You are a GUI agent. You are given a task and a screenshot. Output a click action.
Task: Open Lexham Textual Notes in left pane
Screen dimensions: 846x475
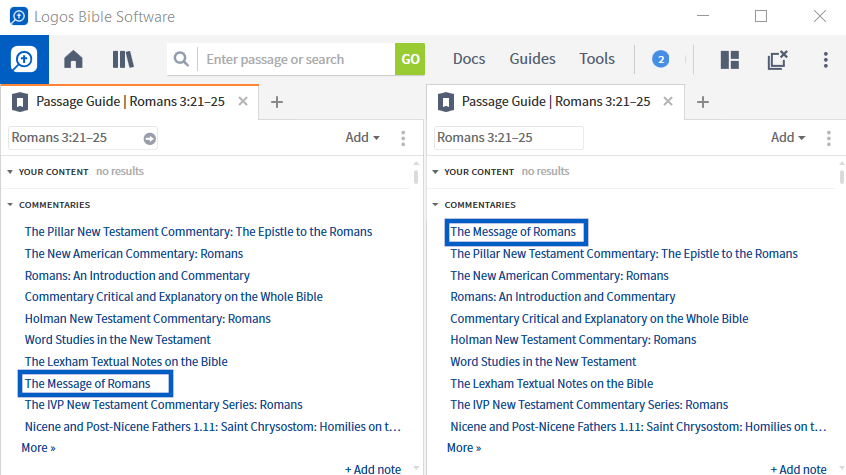point(126,362)
